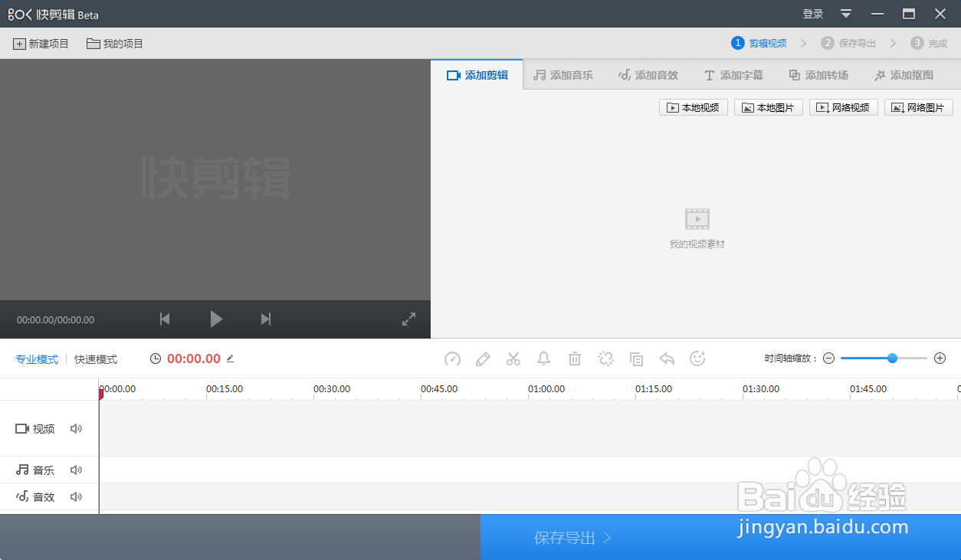961x560 pixels.
Task: Click the pencil beside the red timecode
Action: 230,359
